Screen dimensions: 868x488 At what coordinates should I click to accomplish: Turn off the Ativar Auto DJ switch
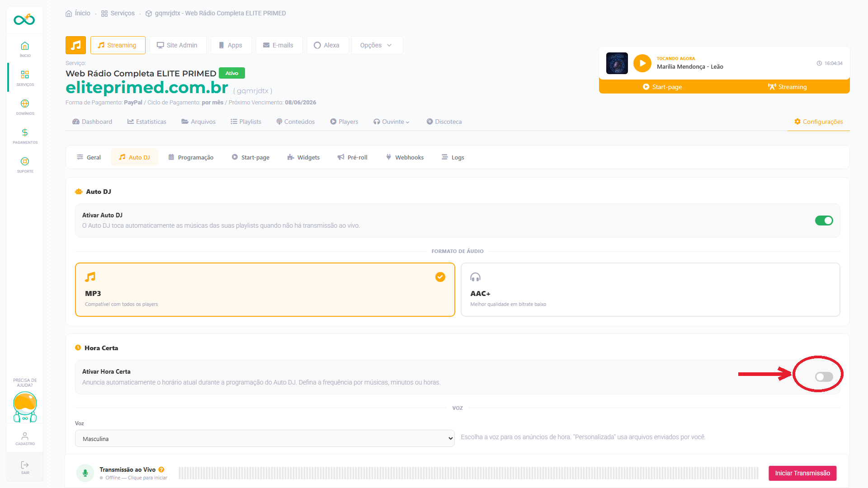(824, 221)
